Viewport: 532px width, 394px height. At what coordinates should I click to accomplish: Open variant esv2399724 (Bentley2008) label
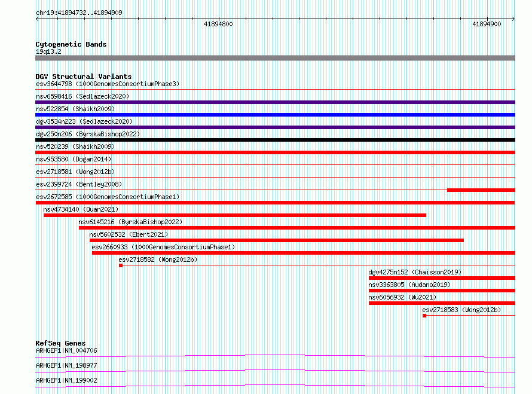click(79, 184)
